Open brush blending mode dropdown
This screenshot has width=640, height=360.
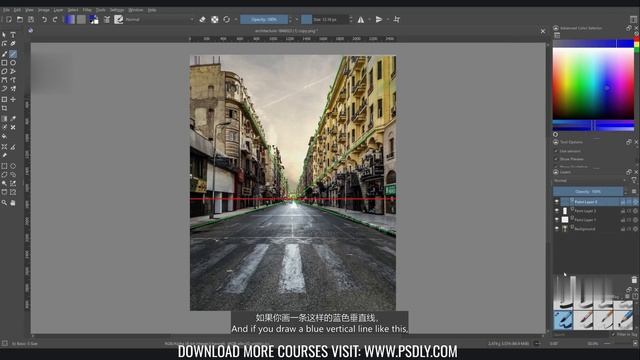click(159, 19)
